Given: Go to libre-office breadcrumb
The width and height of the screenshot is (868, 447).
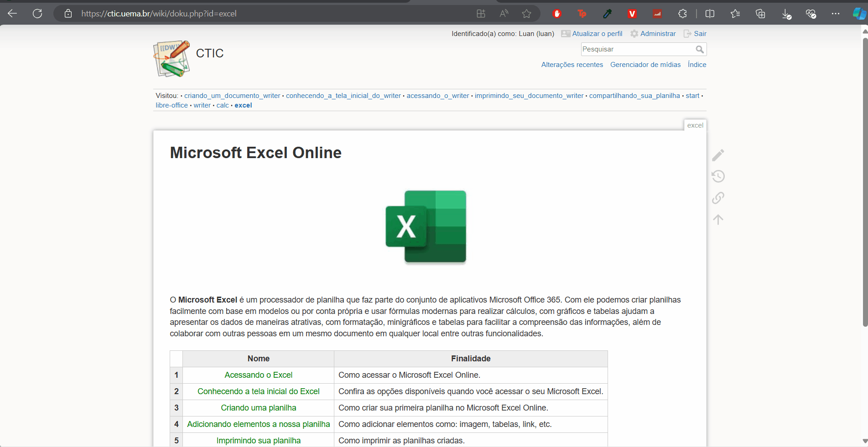Looking at the screenshot, I should (x=172, y=105).
